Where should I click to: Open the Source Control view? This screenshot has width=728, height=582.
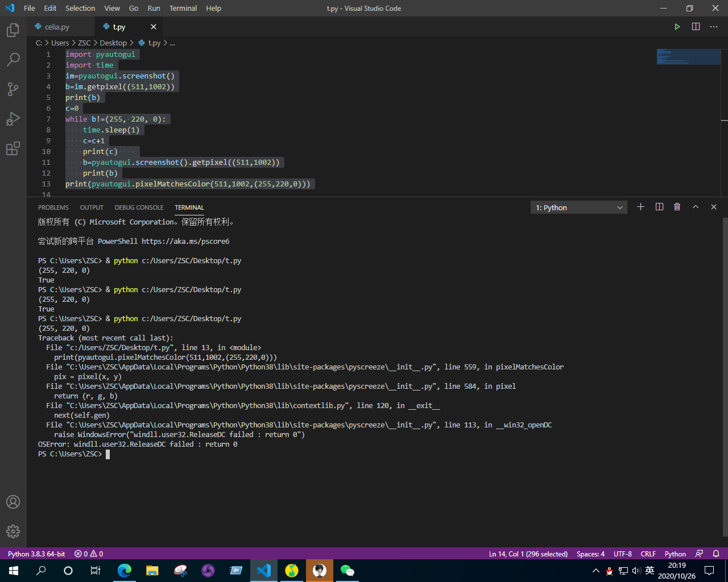(13, 89)
